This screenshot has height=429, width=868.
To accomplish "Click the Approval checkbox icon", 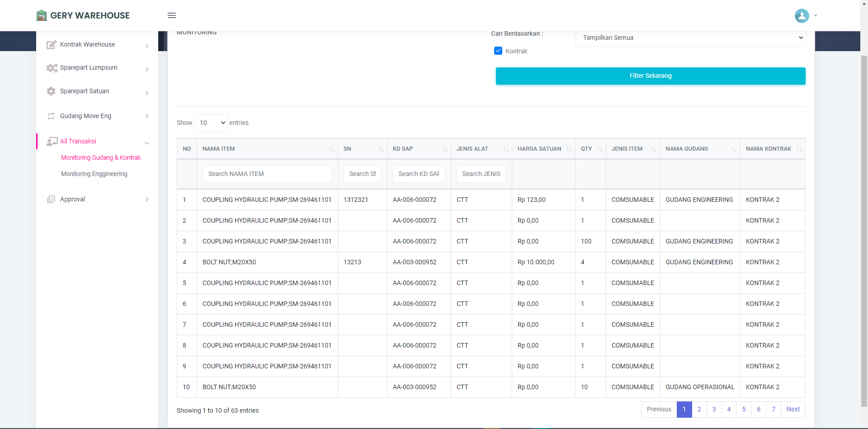I will pyautogui.click(x=51, y=200).
